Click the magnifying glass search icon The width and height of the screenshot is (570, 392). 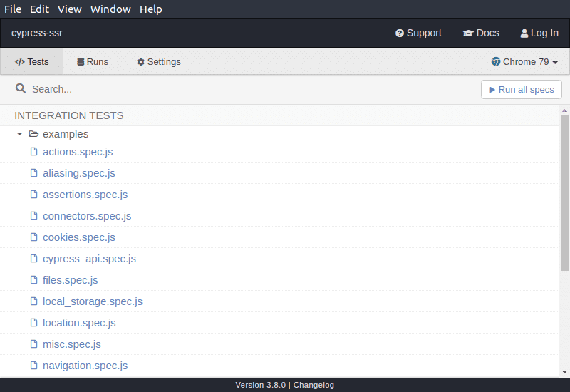(21, 88)
